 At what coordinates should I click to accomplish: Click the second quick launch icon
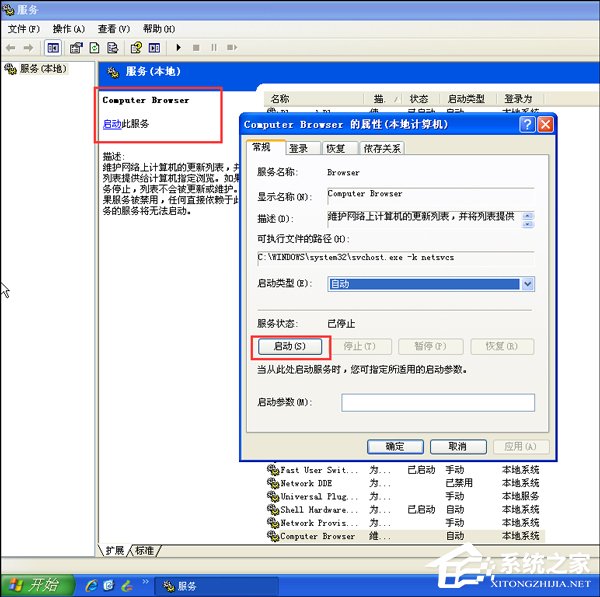pos(109,586)
